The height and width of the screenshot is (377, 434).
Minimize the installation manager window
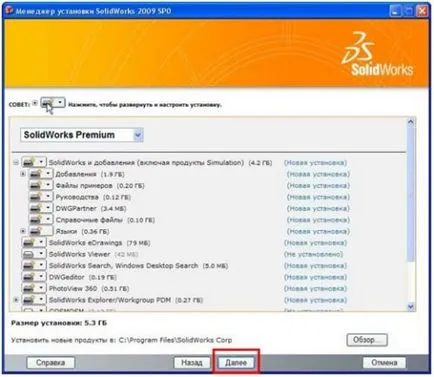click(x=395, y=11)
